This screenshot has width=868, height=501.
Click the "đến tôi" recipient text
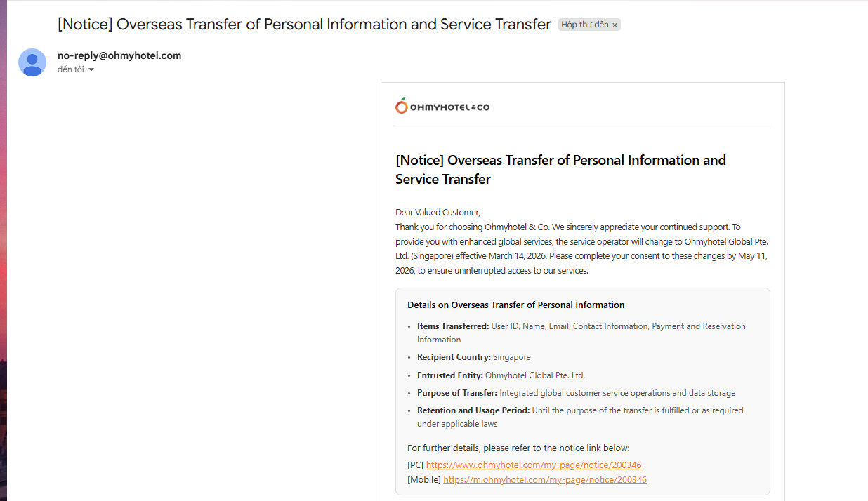pyautogui.click(x=70, y=69)
